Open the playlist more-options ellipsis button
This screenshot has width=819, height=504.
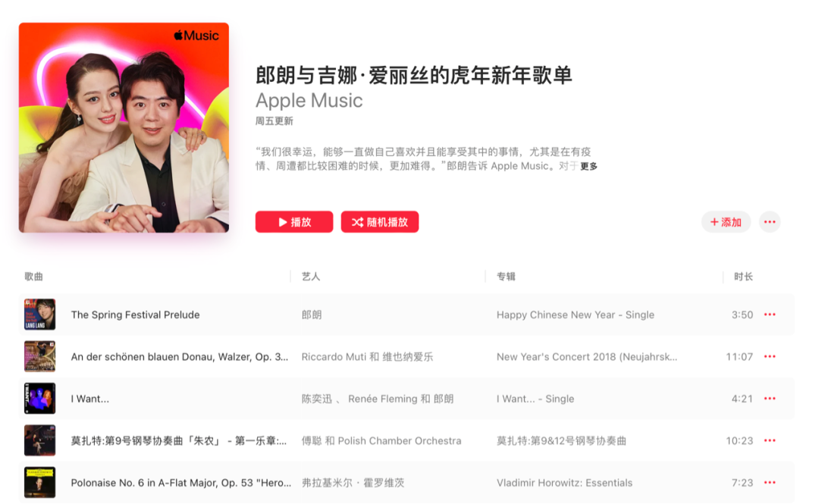(770, 222)
